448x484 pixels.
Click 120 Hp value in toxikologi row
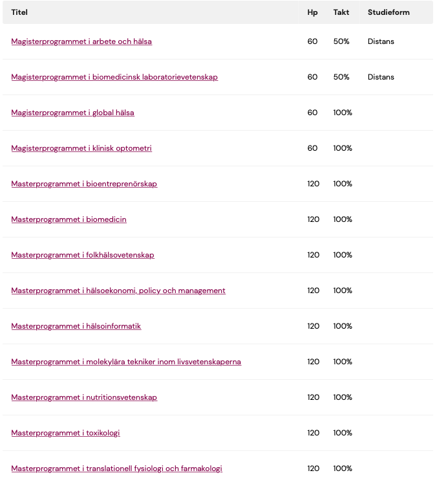click(x=313, y=433)
